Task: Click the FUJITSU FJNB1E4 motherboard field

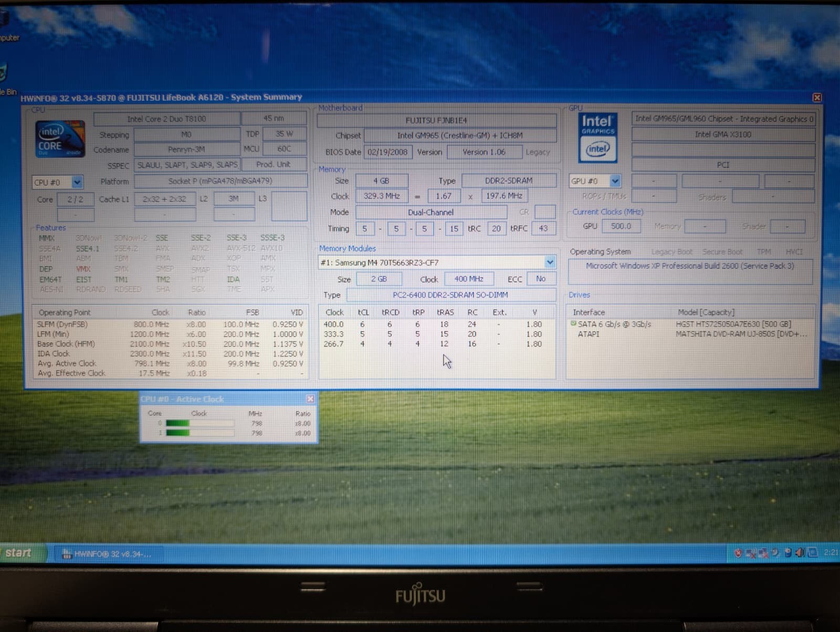Action: click(436, 120)
